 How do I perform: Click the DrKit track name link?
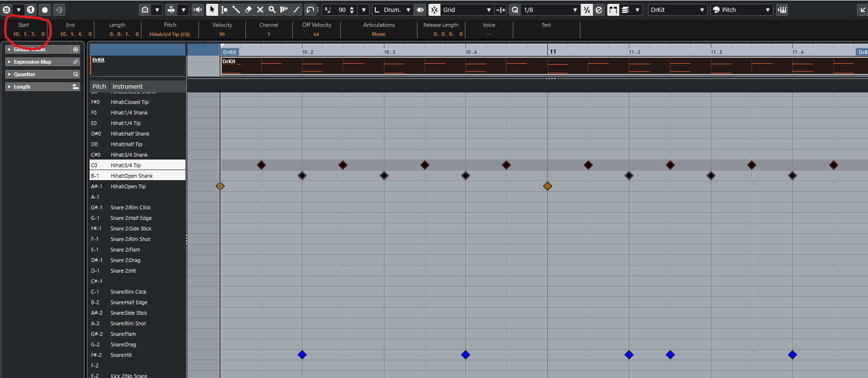98,60
